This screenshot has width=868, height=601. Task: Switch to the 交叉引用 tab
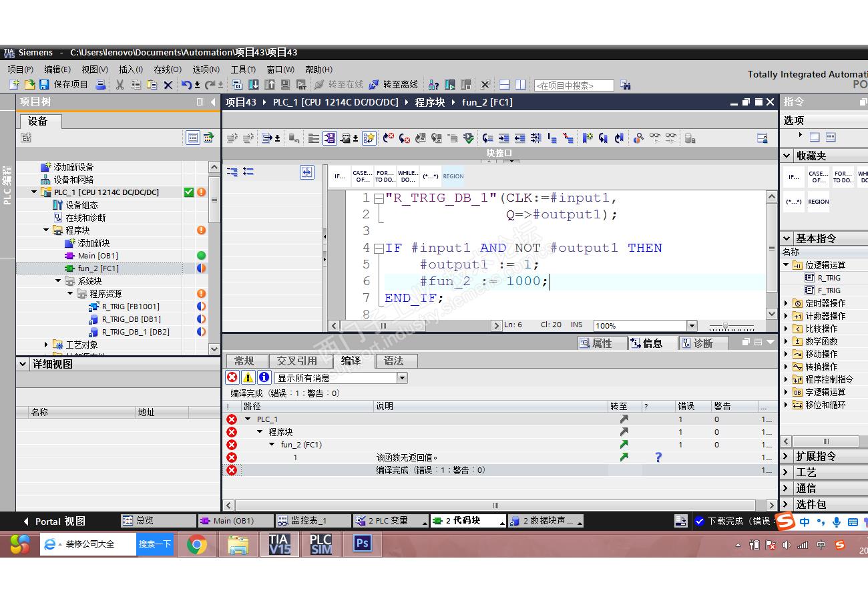pos(297,361)
